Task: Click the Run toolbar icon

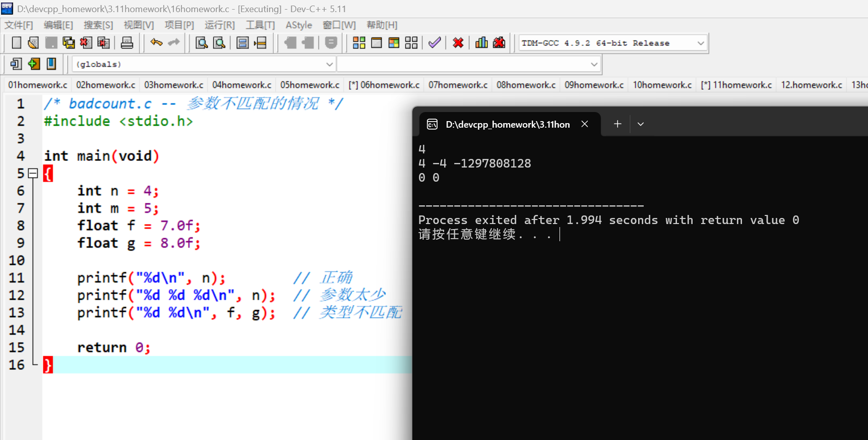Action: coord(377,43)
